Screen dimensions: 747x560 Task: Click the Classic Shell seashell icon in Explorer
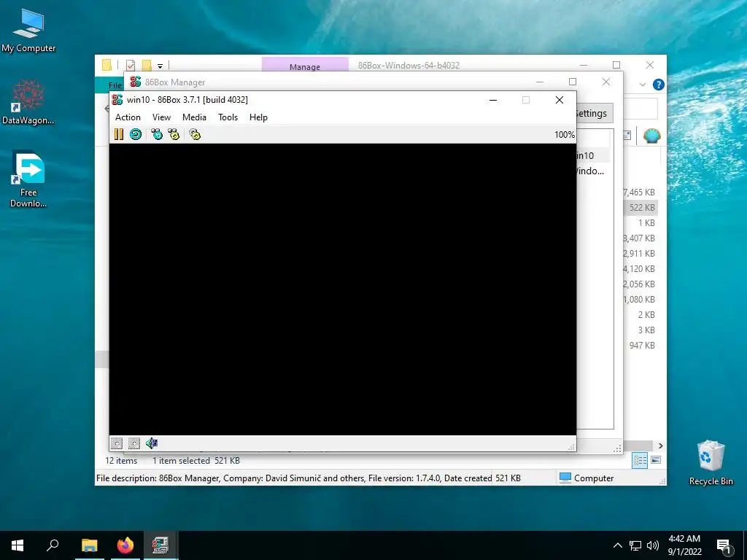tap(651, 136)
